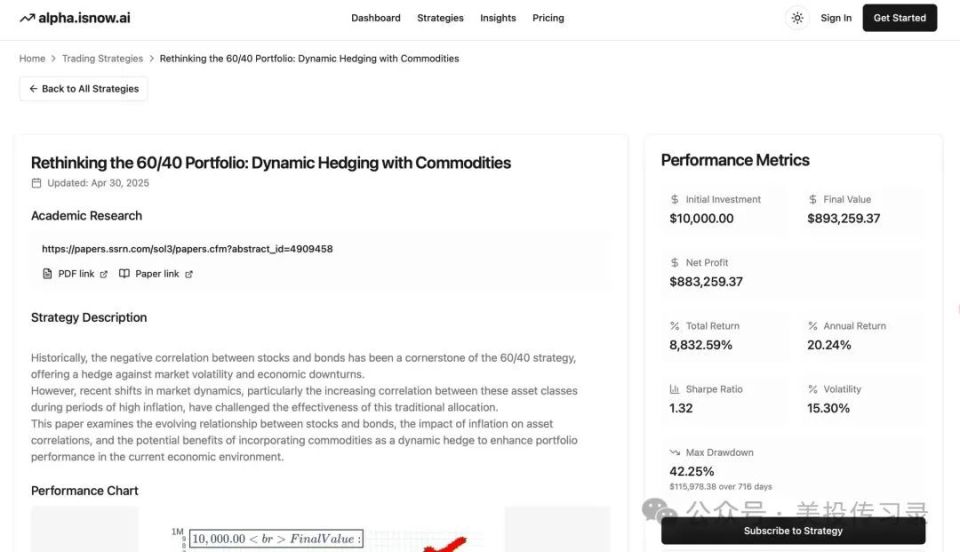Click the alpha.isnow.ai trend logo icon
The width and height of the screenshot is (960, 552).
click(27, 18)
